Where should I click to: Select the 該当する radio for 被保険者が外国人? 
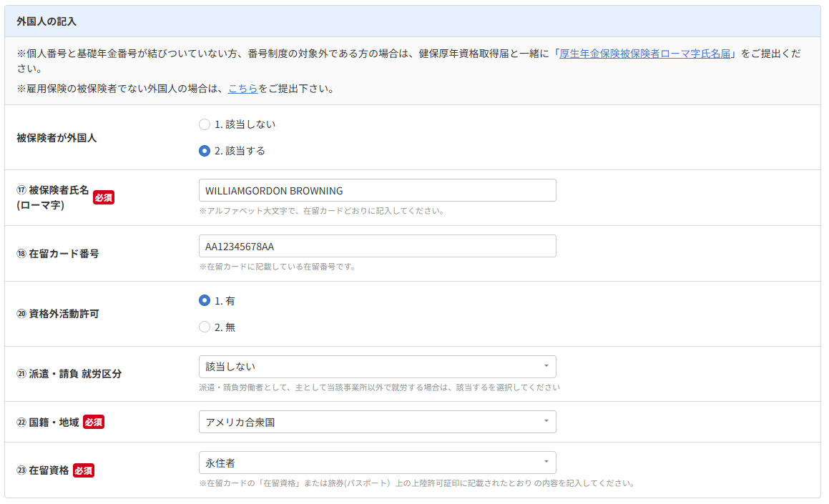pos(205,152)
